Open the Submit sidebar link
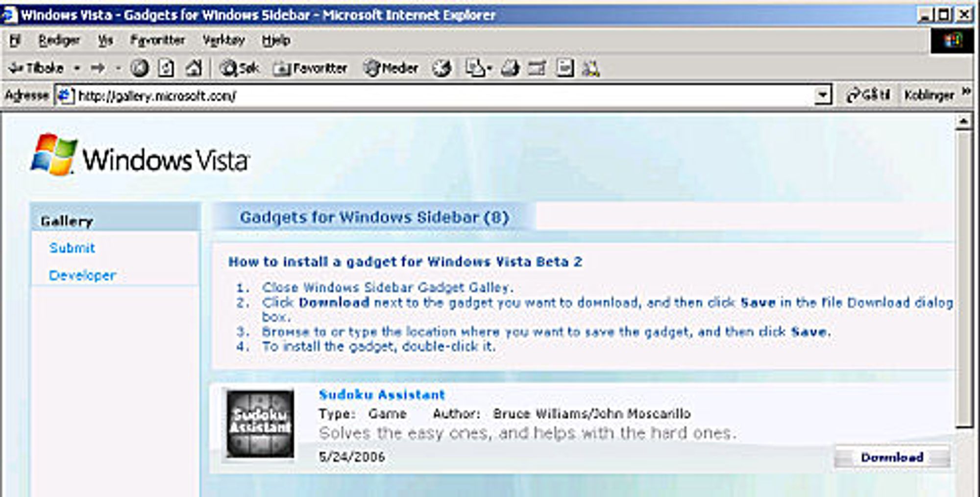980x497 pixels. click(x=72, y=248)
